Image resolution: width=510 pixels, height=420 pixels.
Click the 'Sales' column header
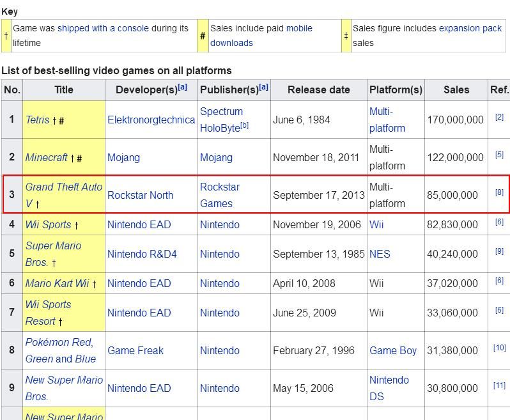(456, 89)
